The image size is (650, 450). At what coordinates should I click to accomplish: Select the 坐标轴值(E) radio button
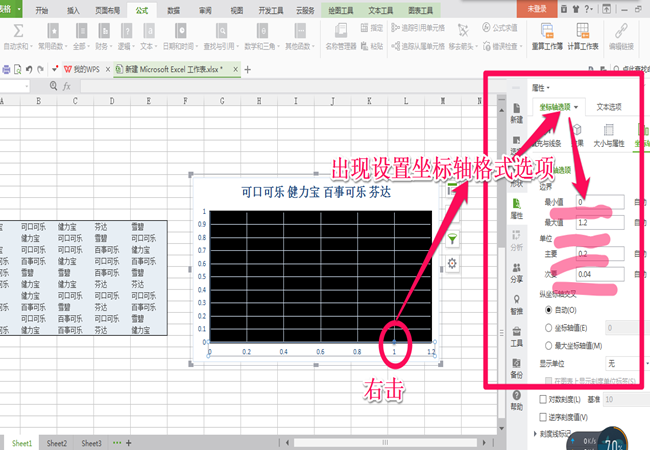(548, 328)
